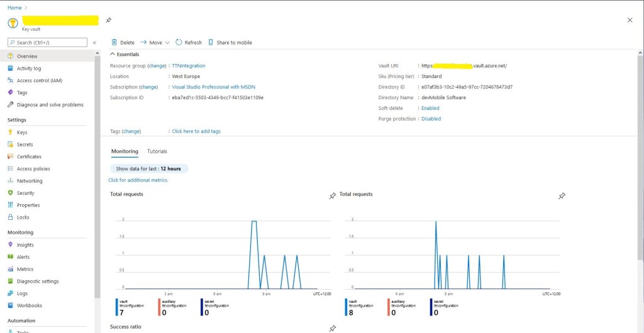Collapse the Essentials section
The width and height of the screenshot is (644, 333).
point(113,55)
